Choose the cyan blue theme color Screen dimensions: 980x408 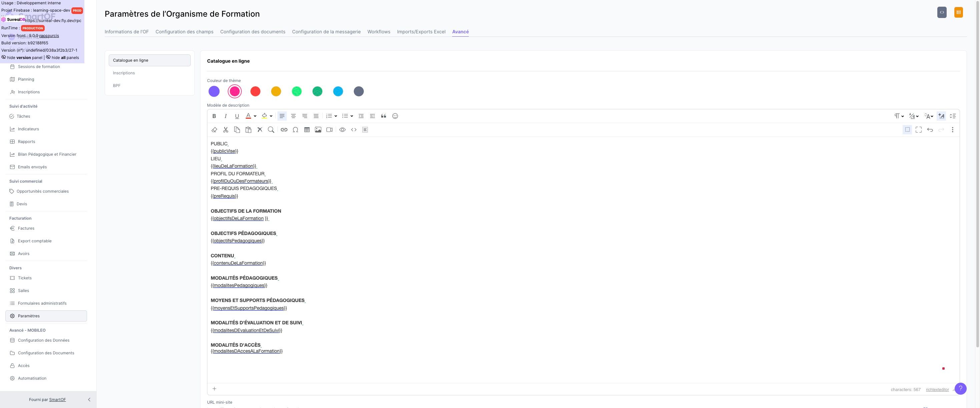(x=338, y=91)
